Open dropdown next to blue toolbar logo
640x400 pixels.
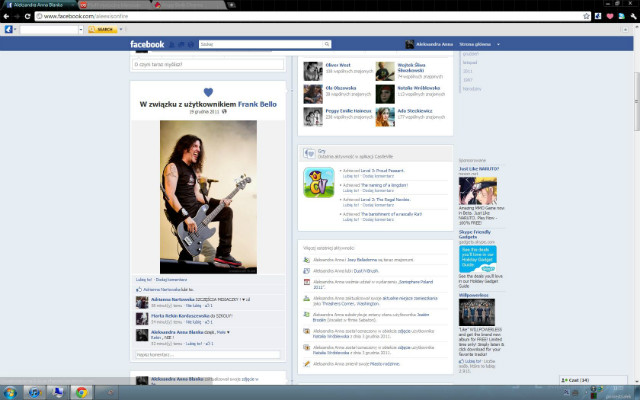click(x=15, y=29)
